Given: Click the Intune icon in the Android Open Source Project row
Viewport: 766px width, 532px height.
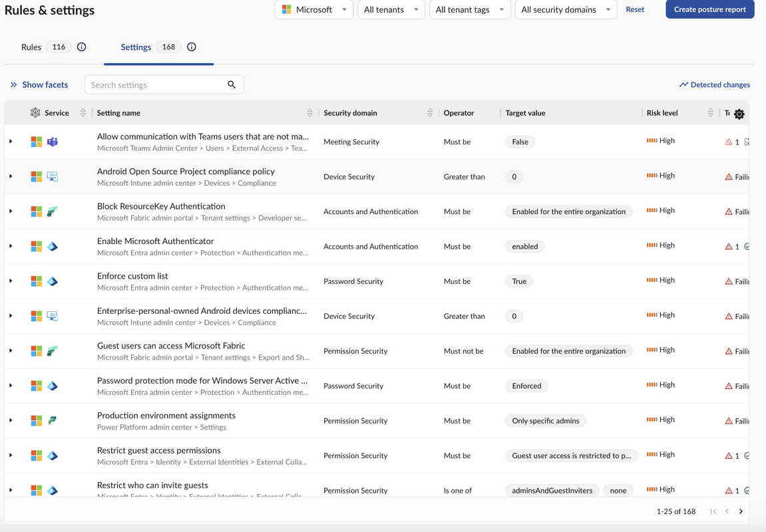Looking at the screenshot, I should point(53,176).
